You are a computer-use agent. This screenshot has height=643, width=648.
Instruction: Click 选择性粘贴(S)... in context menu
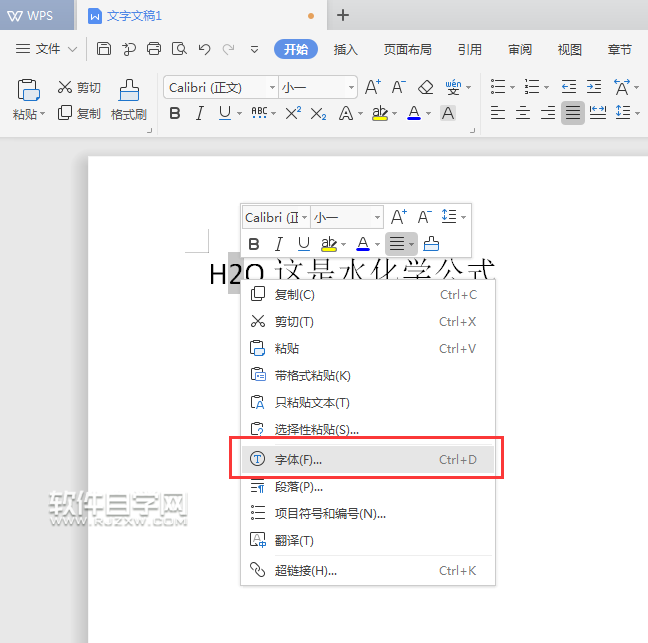368,429
